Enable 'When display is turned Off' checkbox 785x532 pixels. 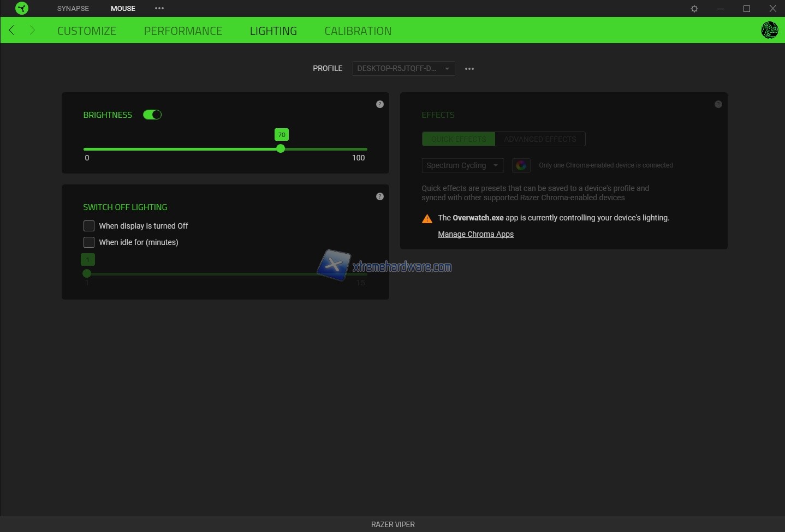click(89, 226)
